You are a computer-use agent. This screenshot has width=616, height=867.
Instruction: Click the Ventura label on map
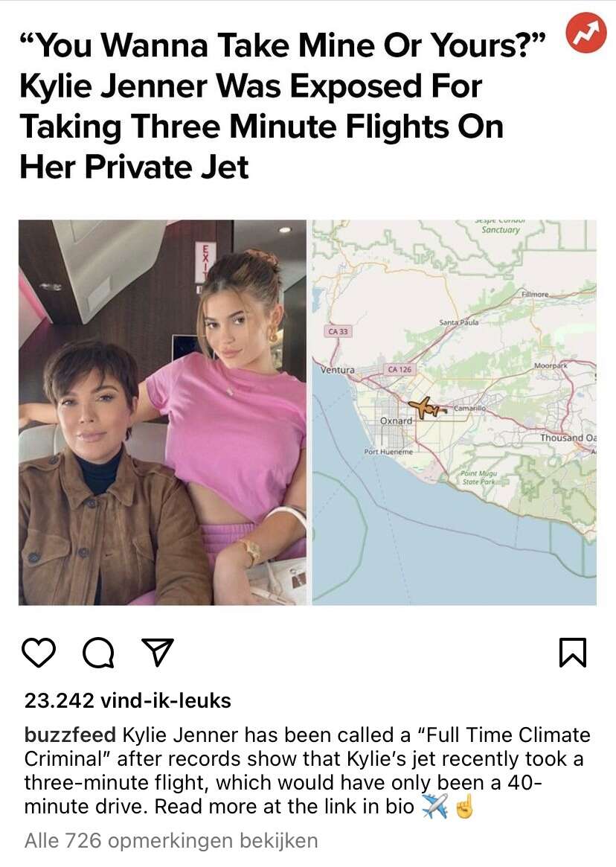tap(338, 369)
